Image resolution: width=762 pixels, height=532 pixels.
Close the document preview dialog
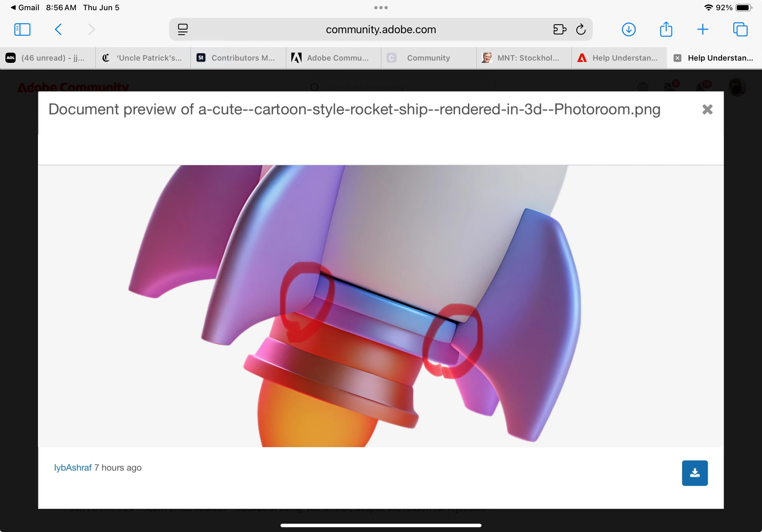coord(707,109)
